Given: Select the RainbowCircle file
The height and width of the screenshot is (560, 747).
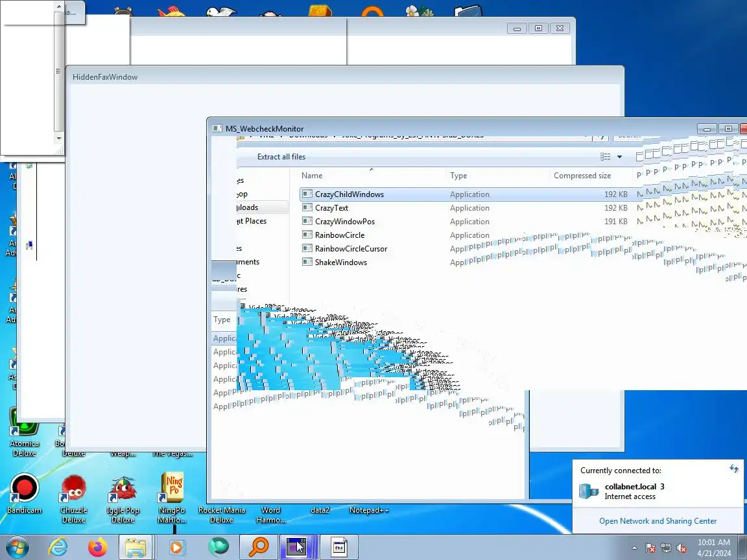Looking at the screenshot, I should coord(339,235).
